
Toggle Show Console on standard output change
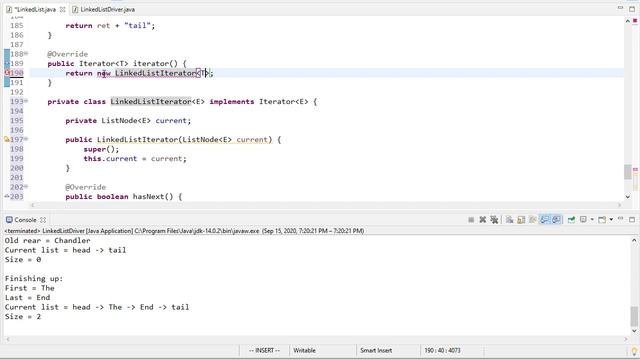544,220
